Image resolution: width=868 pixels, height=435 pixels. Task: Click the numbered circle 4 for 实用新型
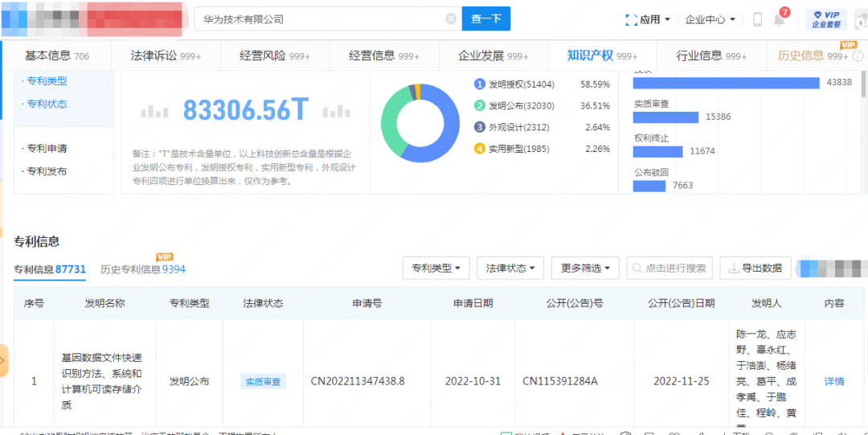click(479, 149)
